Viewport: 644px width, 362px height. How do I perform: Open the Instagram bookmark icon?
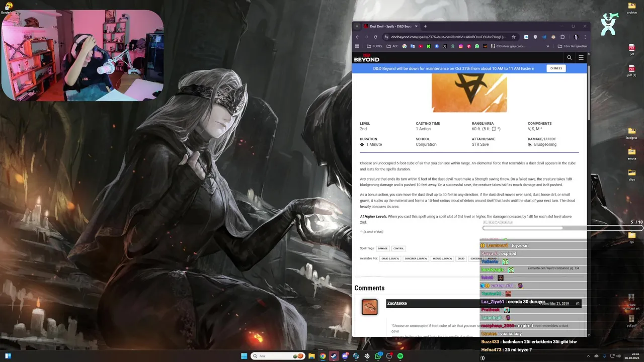[461, 46]
